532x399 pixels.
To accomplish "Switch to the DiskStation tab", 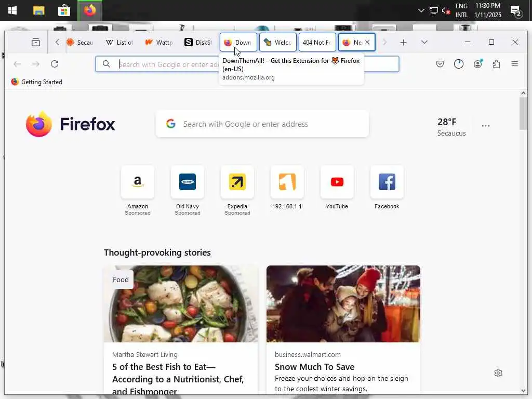I will (198, 43).
